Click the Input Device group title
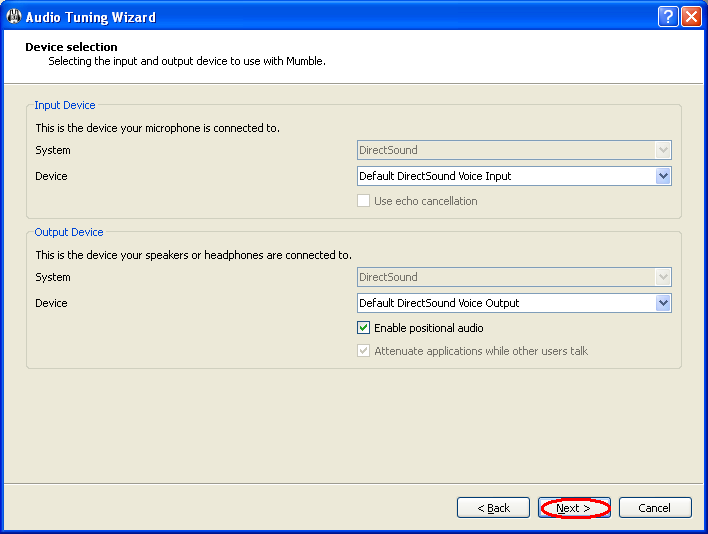This screenshot has width=708, height=534. coord(64,105)
